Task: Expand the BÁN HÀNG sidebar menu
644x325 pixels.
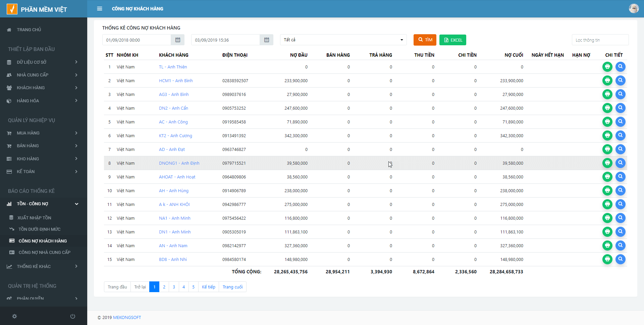Action: click(x=44, y=146)
